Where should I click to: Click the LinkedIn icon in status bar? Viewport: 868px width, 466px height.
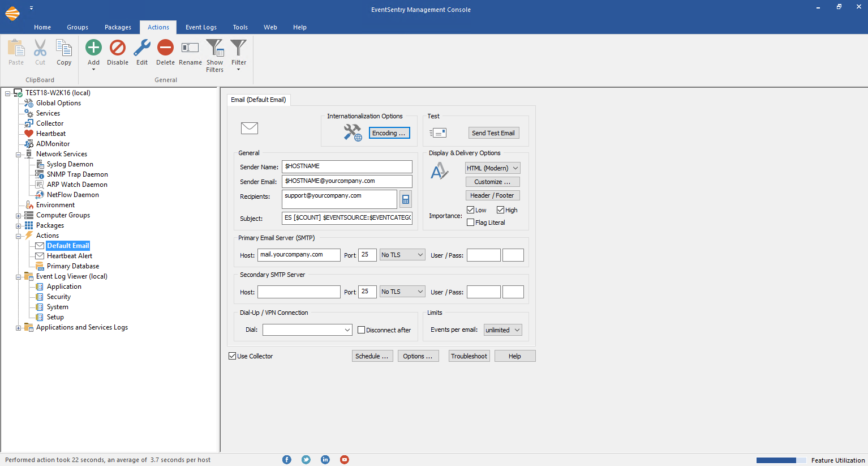click(325, 460)
